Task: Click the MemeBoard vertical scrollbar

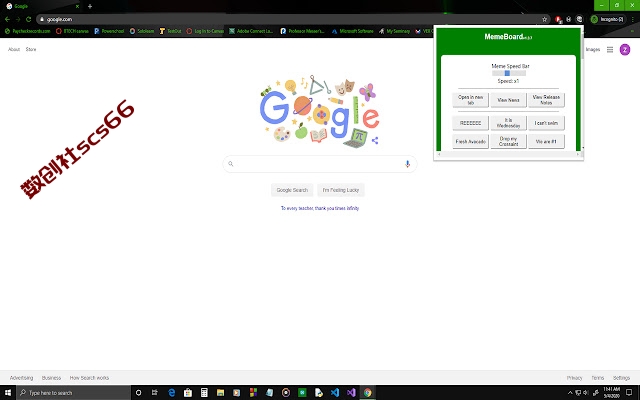Action: (x=582, y=89)
